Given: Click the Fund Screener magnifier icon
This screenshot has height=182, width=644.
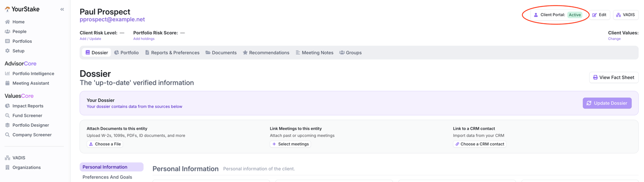Looking at the screenshot, I should click(7, 115).
